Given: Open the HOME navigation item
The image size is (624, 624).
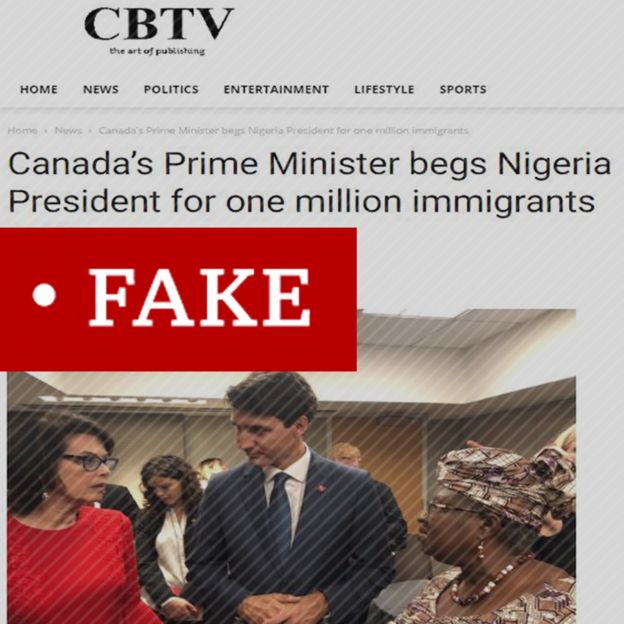Looking at the screenshot, I should pyautogui.click(x=39, y=89).
